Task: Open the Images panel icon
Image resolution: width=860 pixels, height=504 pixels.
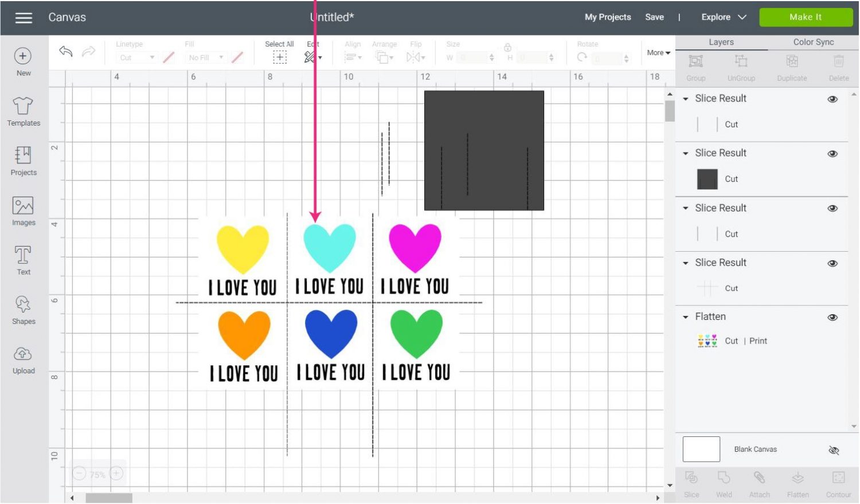Action: (23, 206)
